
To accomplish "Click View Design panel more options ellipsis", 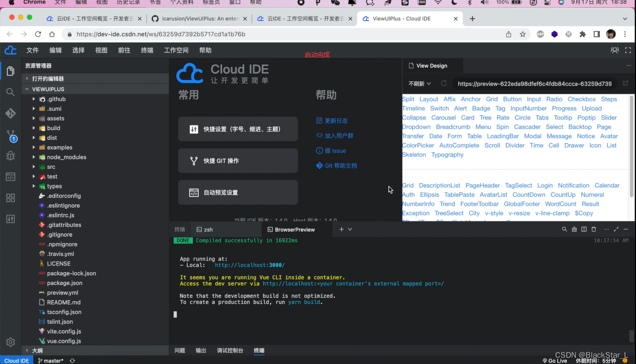I will coord(629,65).
